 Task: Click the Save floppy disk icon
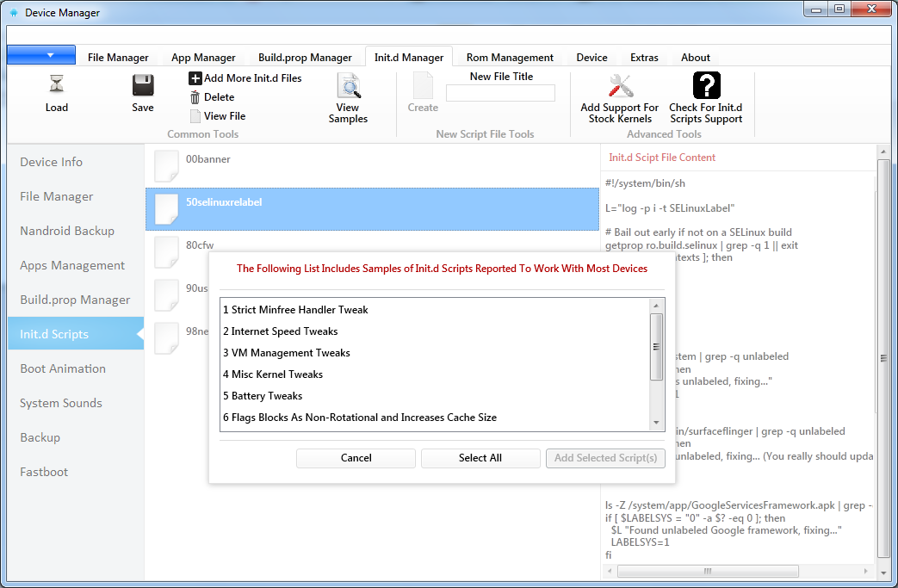(x=143, y=84)
